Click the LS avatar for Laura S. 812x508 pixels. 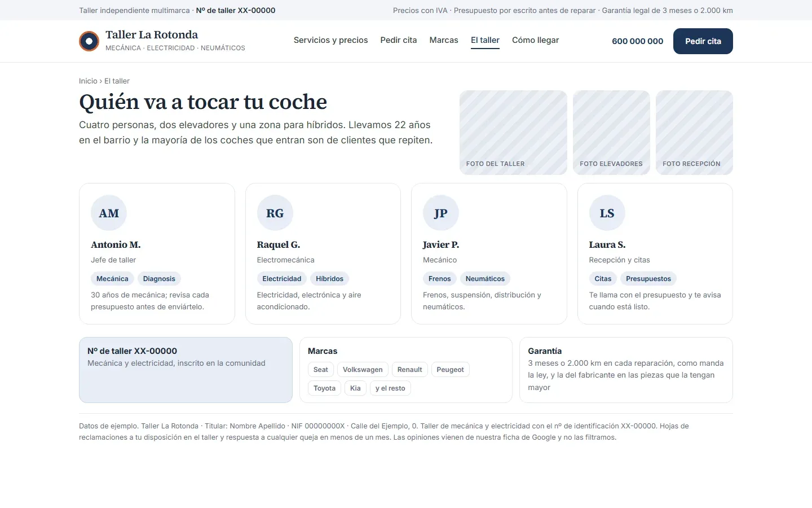[607, 213]
